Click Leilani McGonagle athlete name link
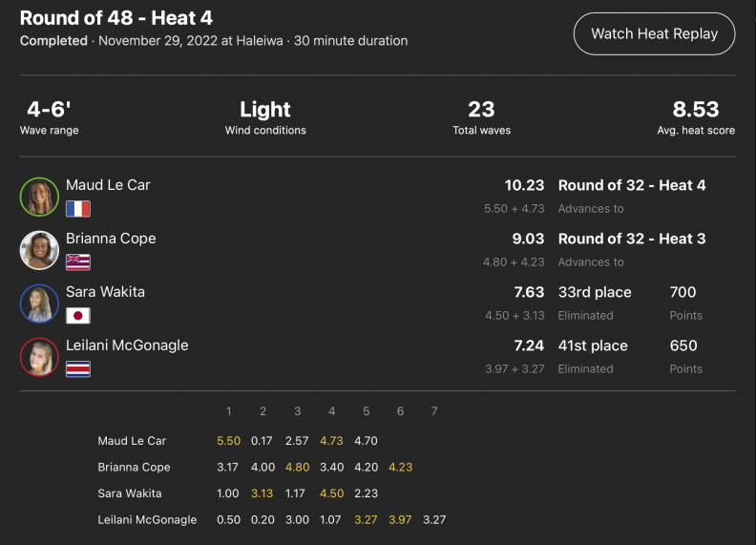The width and height of the screenshot is (756, 545). [x=127, y=346]
